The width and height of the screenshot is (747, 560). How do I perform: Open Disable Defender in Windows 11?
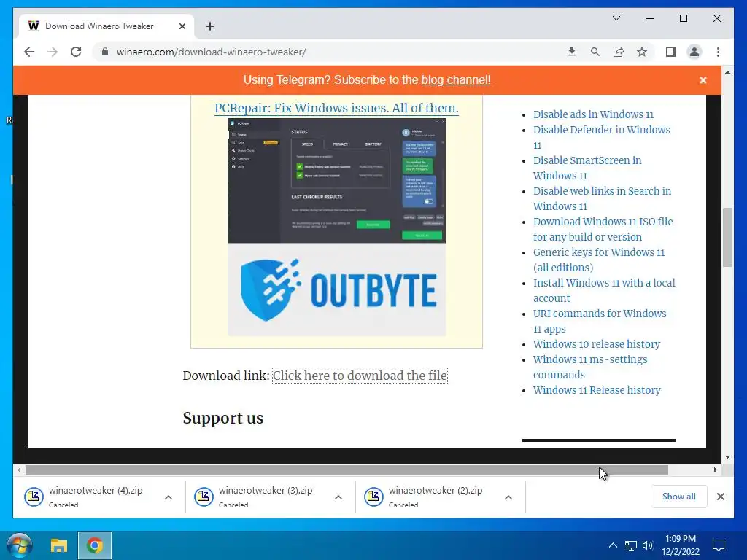click(601, 137)
